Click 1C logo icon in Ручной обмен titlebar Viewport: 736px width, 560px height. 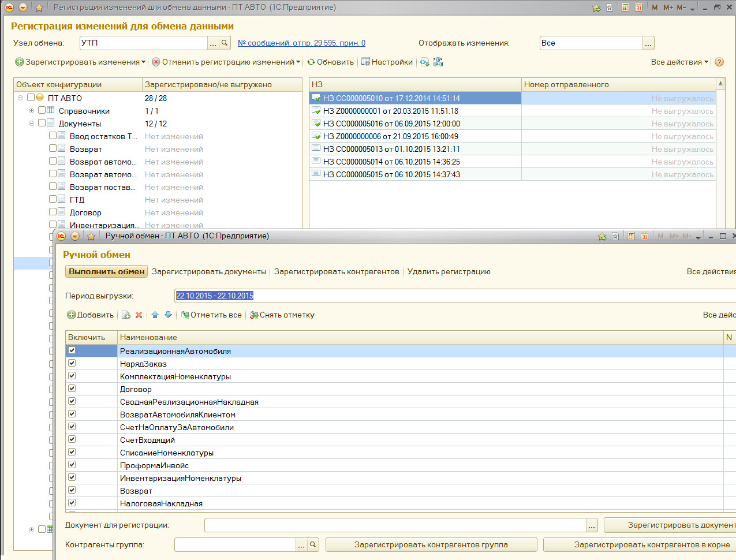click(61, 236)
